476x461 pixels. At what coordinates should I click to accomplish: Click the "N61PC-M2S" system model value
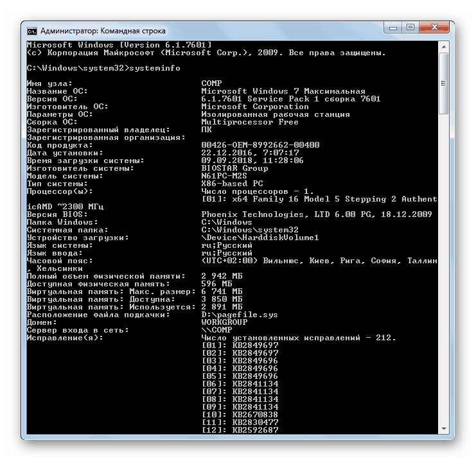tap(224, 176)
